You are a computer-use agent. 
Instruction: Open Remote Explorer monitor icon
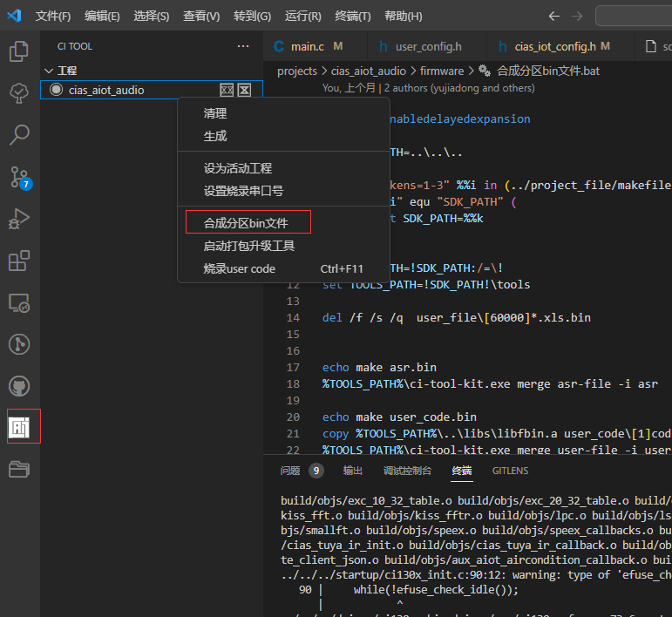(19, 302)
